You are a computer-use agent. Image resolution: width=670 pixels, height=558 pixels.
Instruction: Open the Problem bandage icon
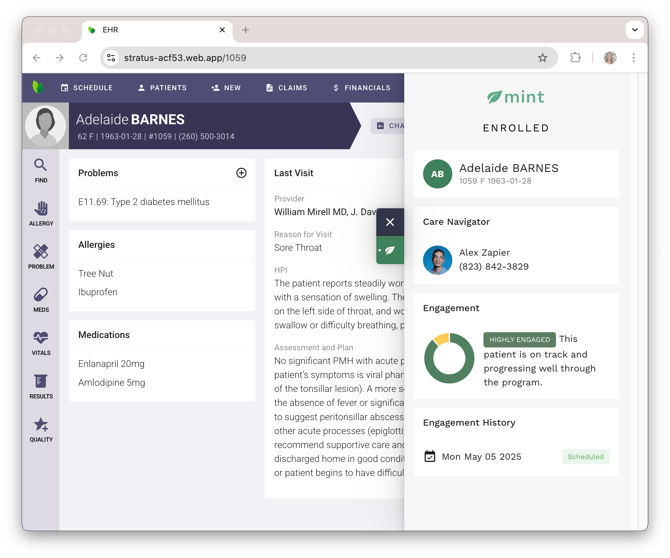(x=41, y=256)
